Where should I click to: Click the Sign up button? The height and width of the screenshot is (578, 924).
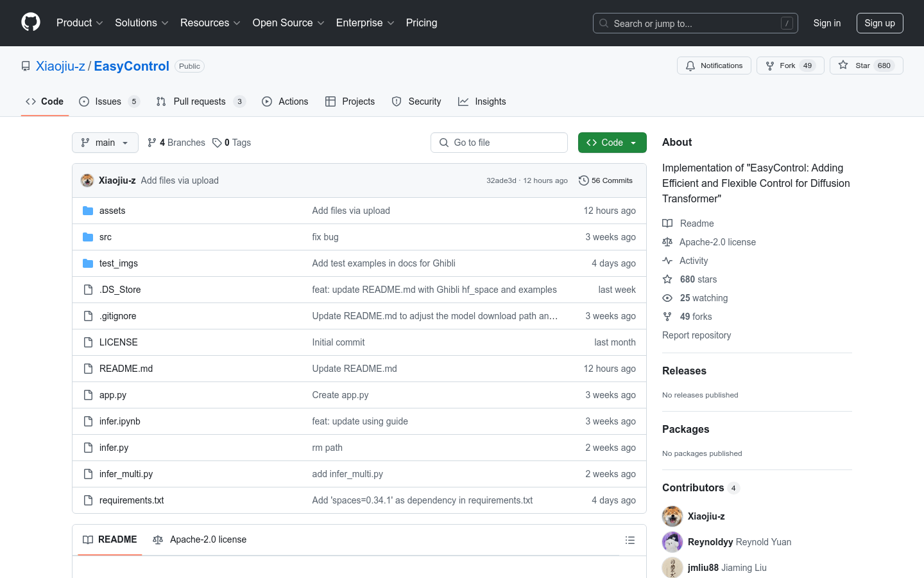[x=880, y=23]
